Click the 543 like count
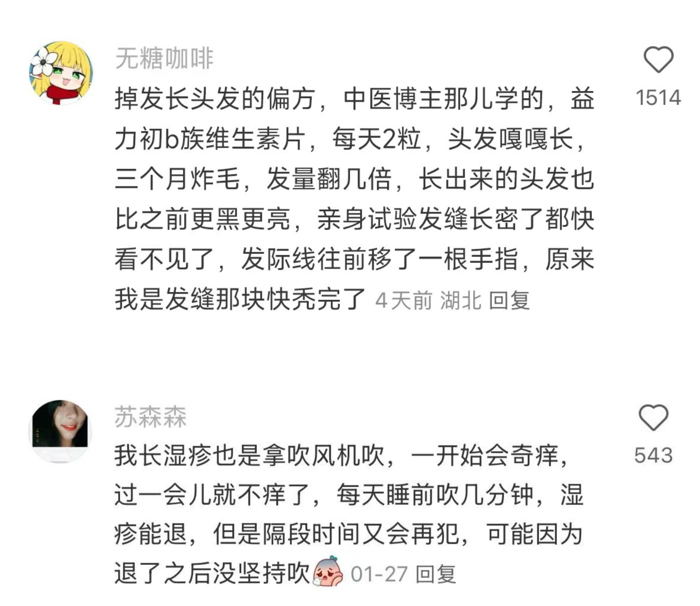The width and height of the screenshot is (700, 606). click(653, 455)
